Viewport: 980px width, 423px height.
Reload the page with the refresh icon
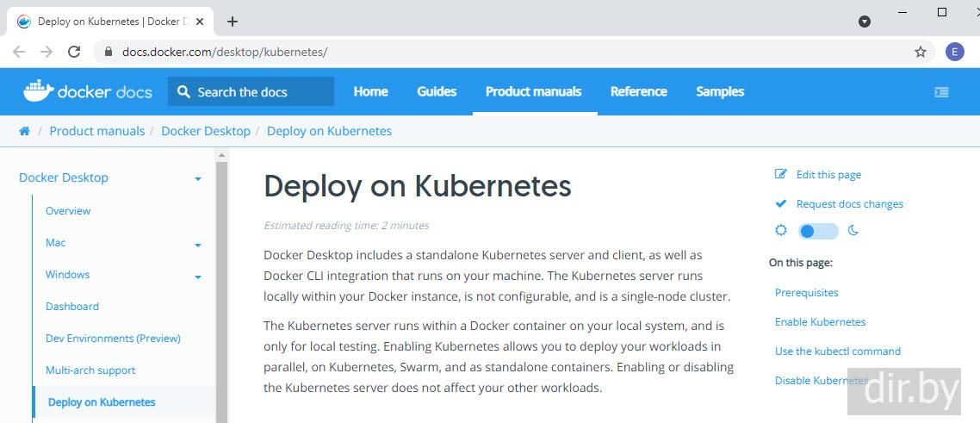pos(75,52)
